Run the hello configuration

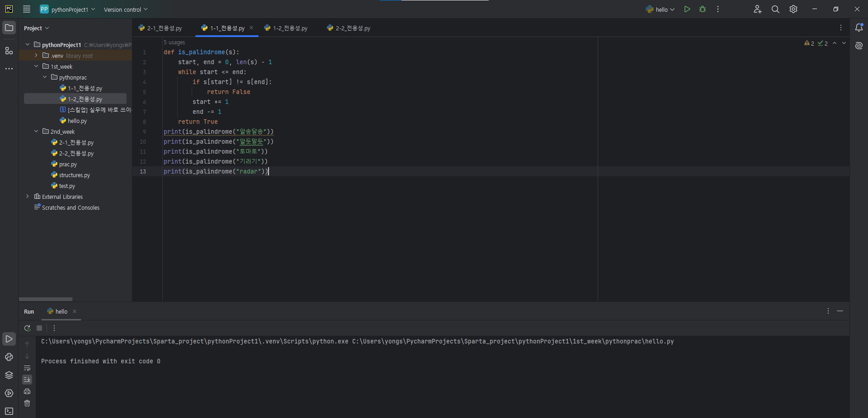point(687,9)
